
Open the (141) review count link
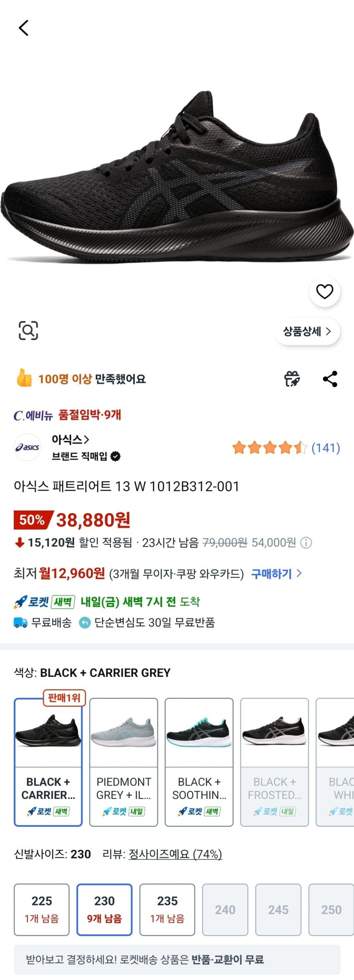pyautogui.click(x=326, y=448)
